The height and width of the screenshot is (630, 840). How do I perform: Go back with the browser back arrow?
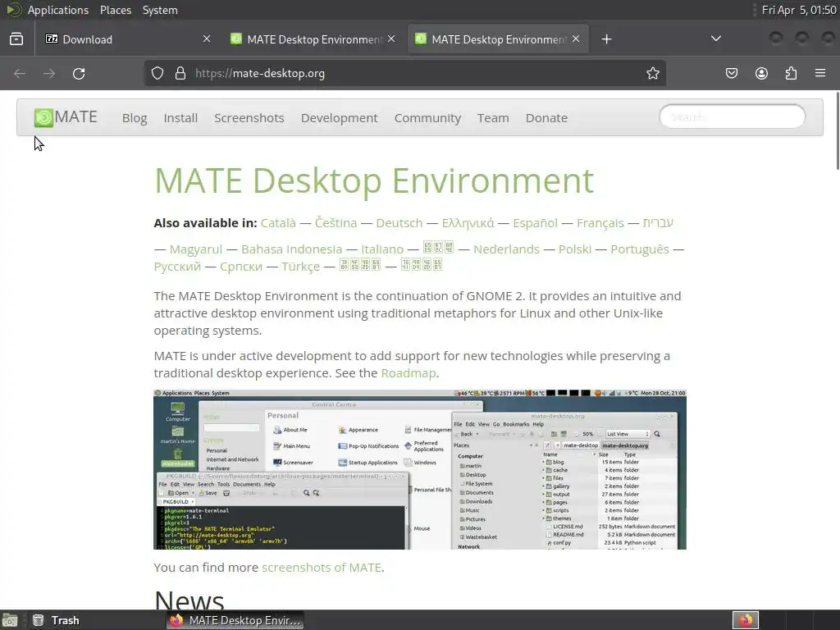point(20,73)
